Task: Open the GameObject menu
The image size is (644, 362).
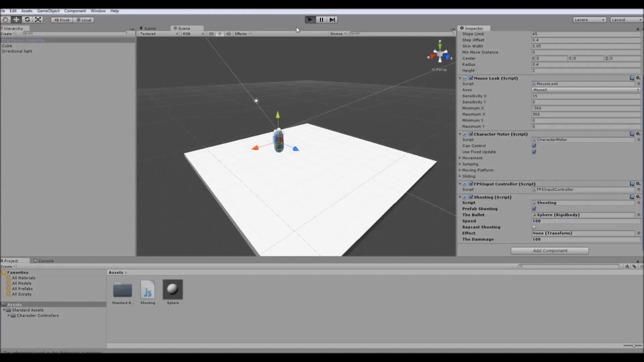Action: (x=48, y=11)
